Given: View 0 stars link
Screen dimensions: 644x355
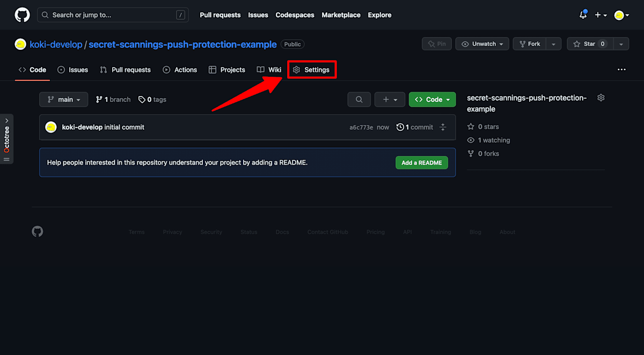Looking at the screenshot, I should (483, 127).
